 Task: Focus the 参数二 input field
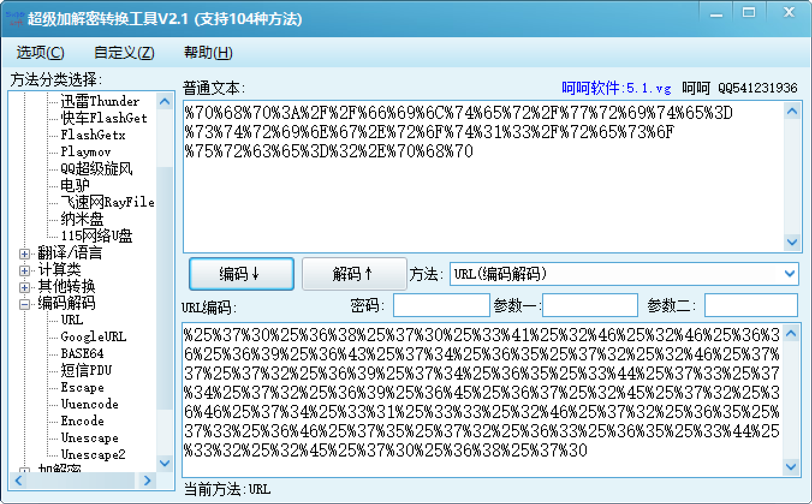(x=751, y=305)
